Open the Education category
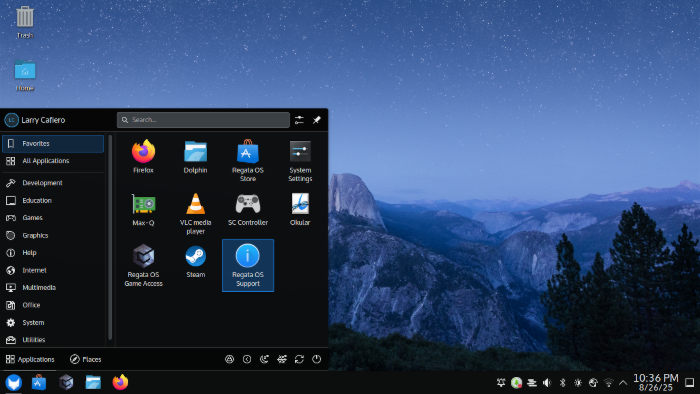The width and height of the screenshot is (700, 394). (x=53, y=200)
